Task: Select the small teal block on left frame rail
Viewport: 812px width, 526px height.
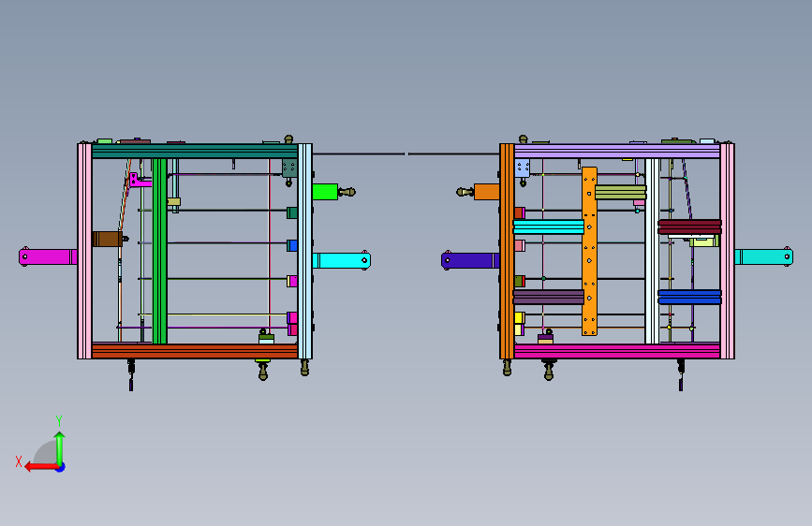Action: coord(292,212)
